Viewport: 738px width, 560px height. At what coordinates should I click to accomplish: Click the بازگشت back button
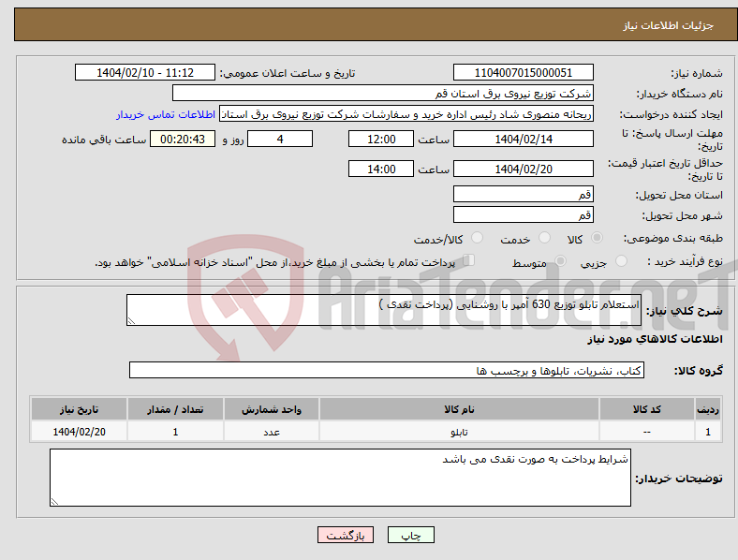(346, 535)
